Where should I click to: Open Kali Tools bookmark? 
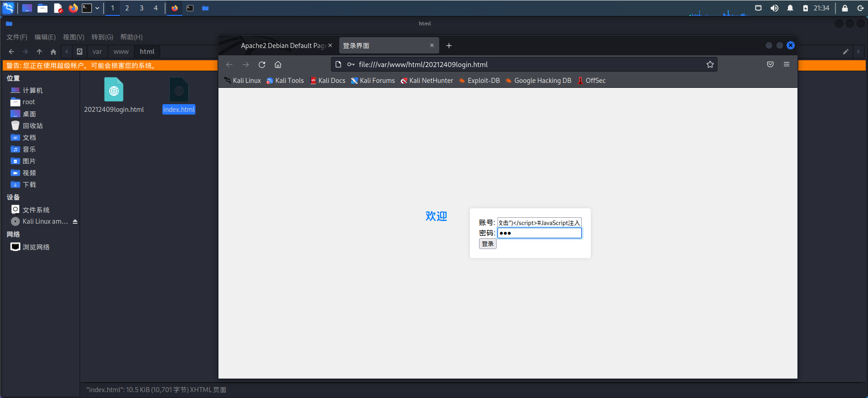pos(285,81)
